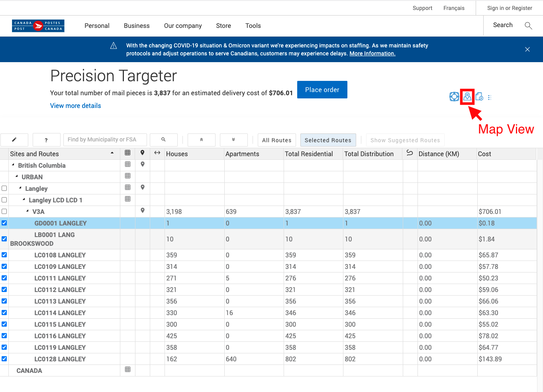Switch to Map View using the map pin icon
Image resolution: width=543 pixels, height=392 pixels.
click(467, 97)
